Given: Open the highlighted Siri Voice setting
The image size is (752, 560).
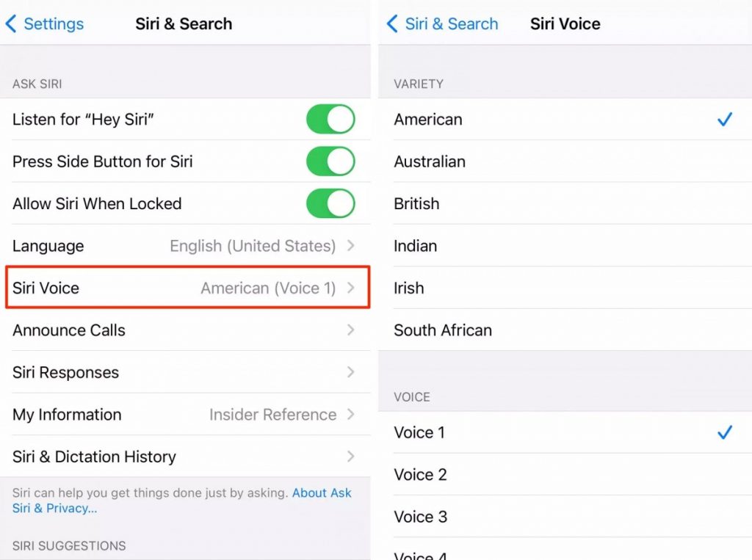Looking at the screenshot, I should pyautogui.click(x=187, y=288).
